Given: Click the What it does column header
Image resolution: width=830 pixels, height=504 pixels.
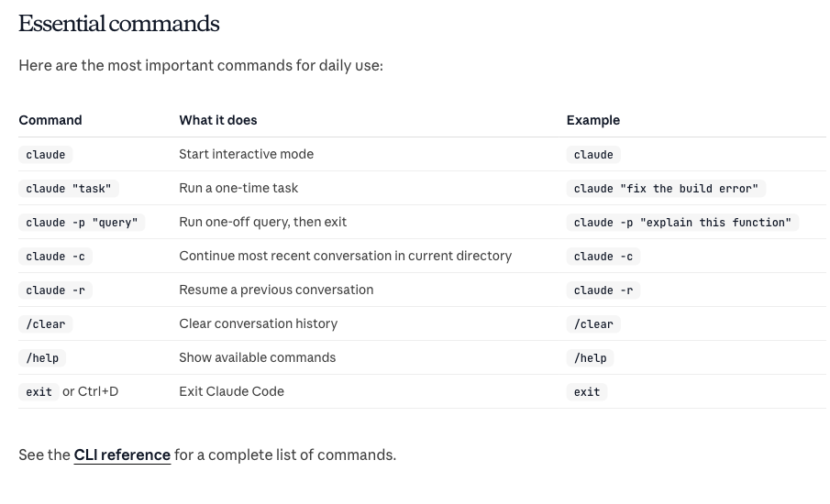Looking at the screenshot, I should (218, 120).
